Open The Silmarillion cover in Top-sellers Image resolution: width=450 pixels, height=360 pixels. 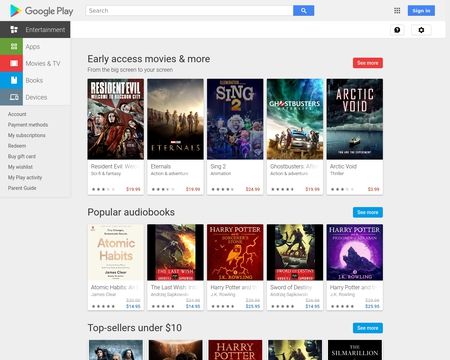tap(355, 350)
